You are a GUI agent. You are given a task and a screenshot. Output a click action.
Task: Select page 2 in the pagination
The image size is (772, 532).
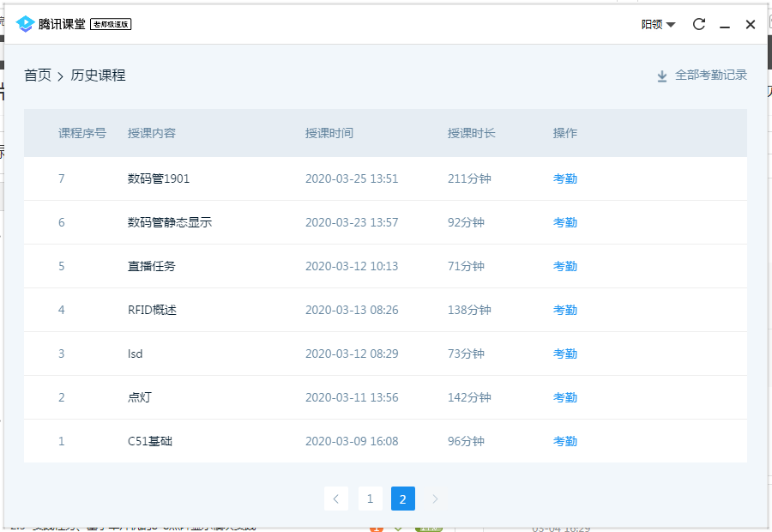click(x=402, y=499)
